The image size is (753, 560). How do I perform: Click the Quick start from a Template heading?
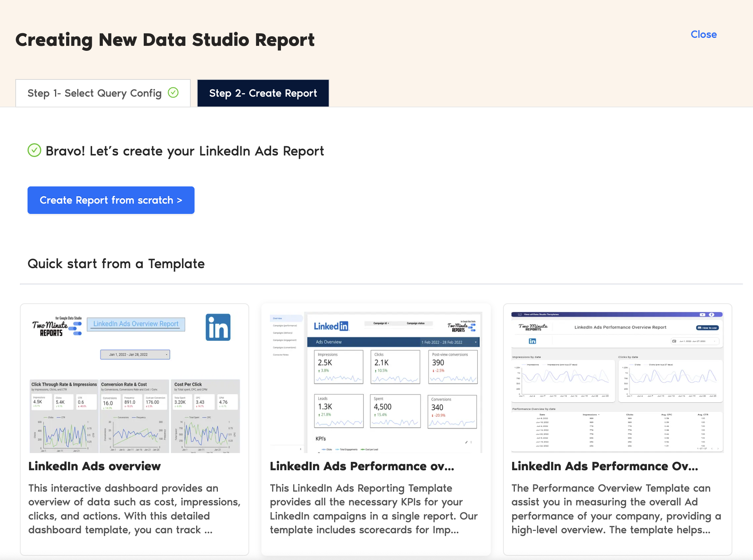(116, 264)
